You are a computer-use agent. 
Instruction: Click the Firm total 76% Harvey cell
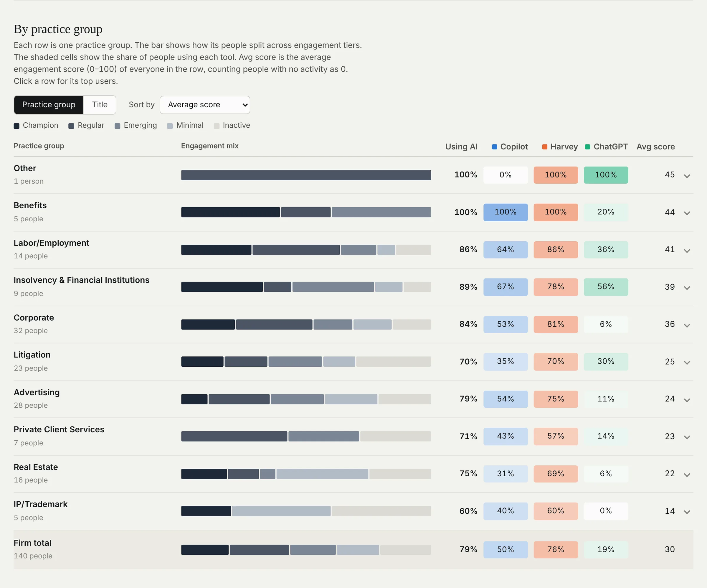556,550
